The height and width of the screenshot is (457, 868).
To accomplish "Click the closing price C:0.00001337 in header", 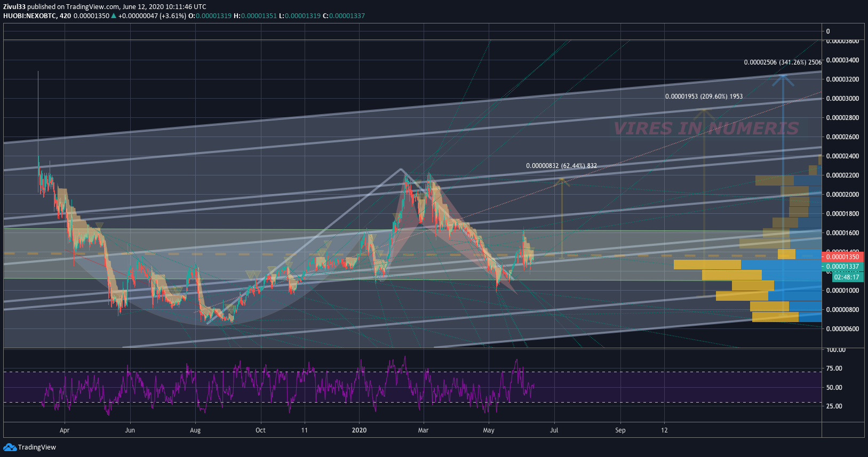I will [x=344, y=16].
